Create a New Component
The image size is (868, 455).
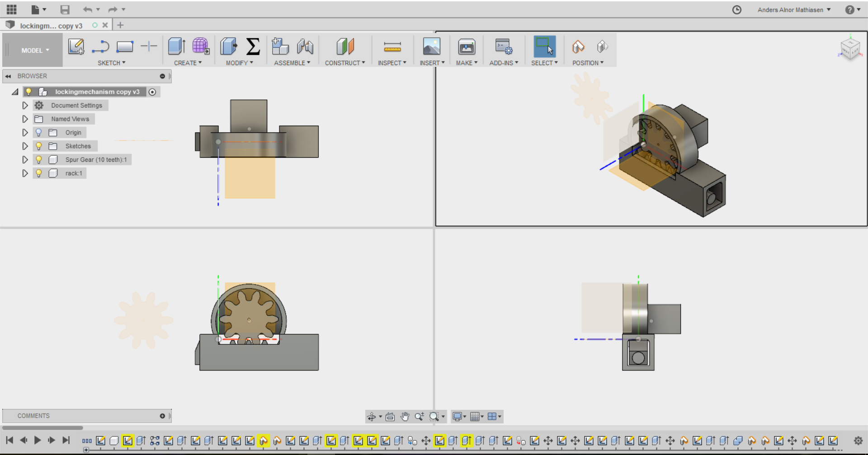(x=280, y=46)
